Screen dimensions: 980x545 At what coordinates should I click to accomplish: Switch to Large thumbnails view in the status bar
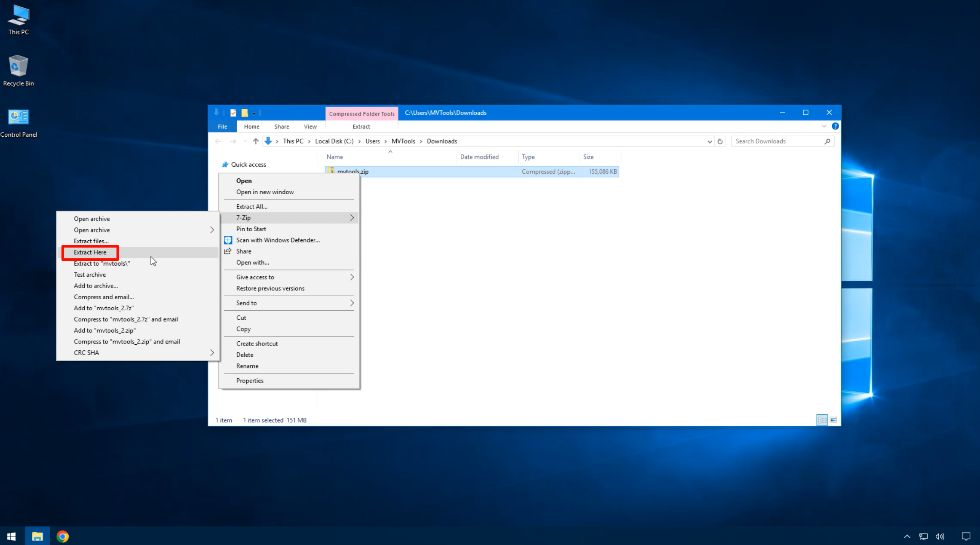pyautogui.click(x=833, y=420)
